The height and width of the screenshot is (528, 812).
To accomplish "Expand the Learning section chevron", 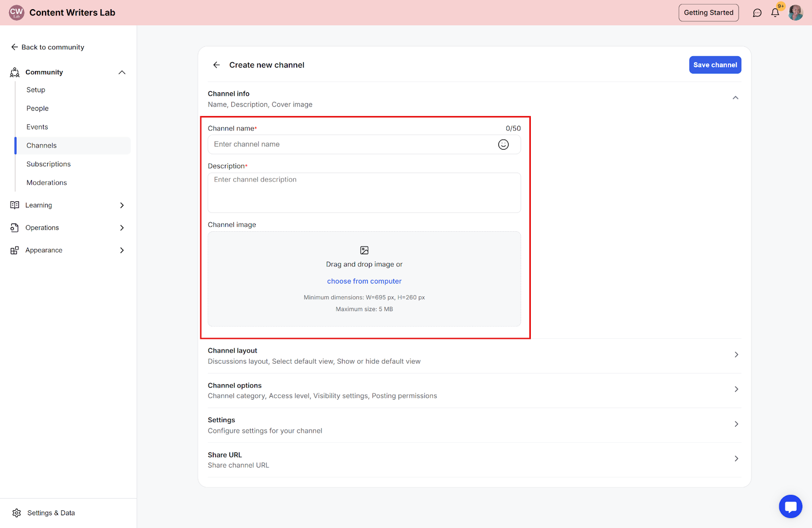I will click(122, 205).
